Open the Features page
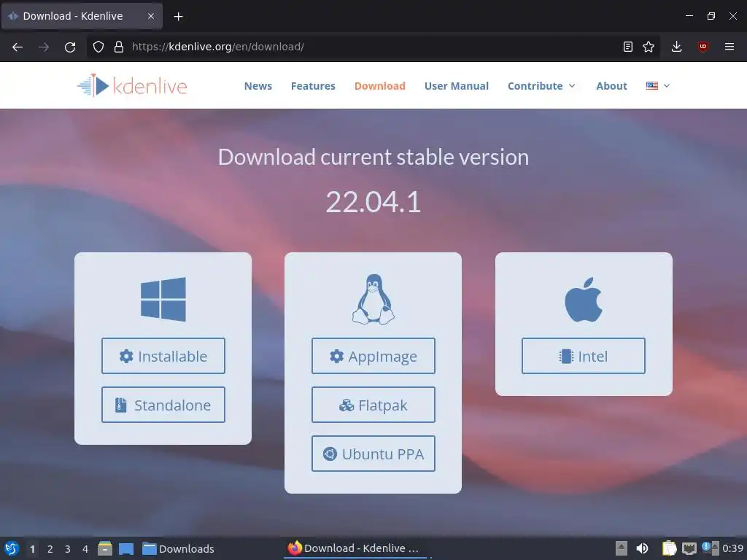 pos(313,86)
